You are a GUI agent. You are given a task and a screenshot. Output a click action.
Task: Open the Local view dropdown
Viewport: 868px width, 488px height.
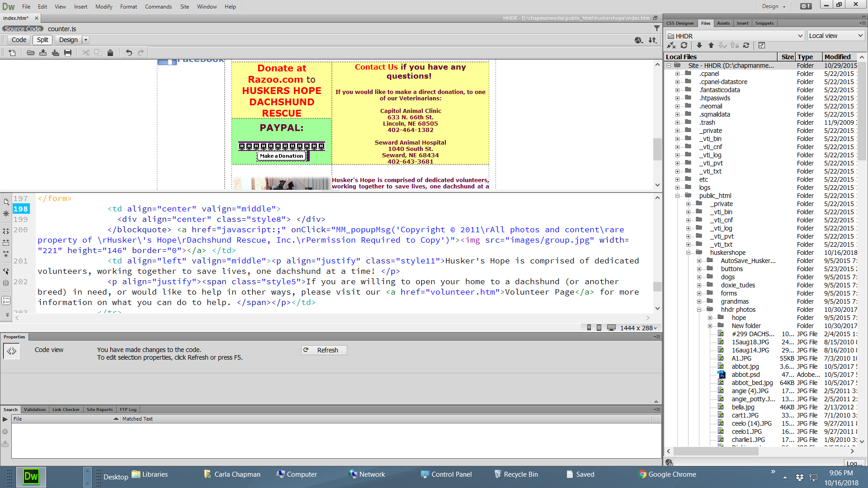coord(836,36)
